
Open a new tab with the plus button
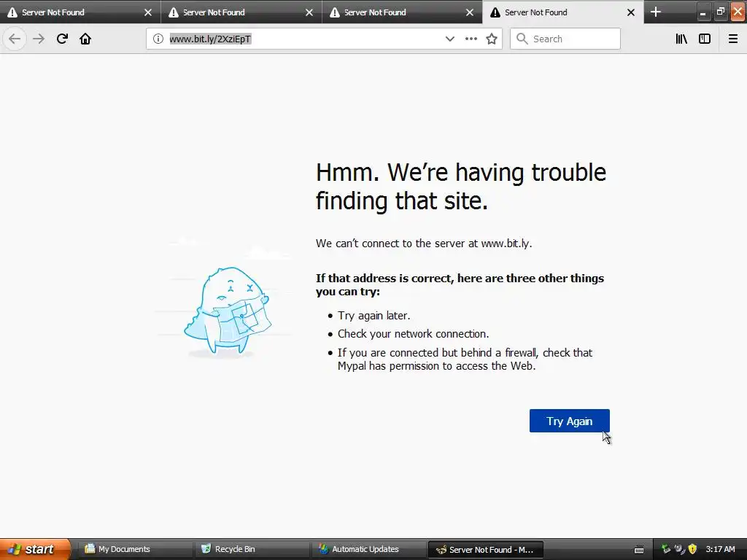click(656, 12)
